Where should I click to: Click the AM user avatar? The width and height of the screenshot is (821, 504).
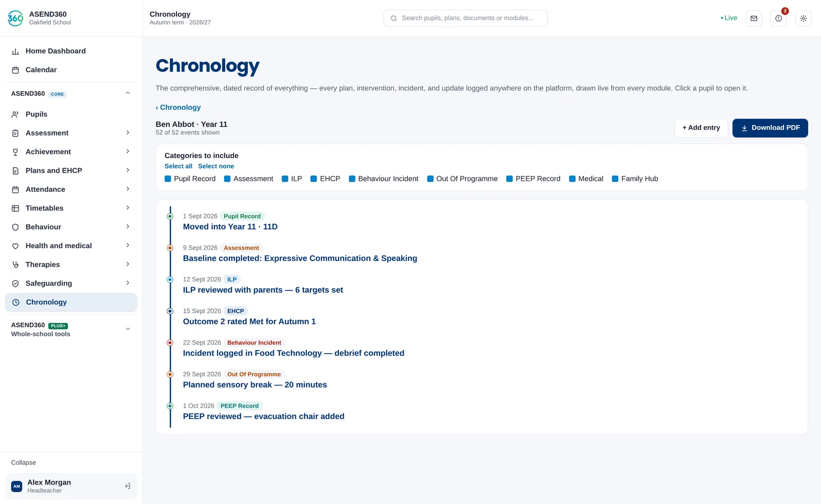(17, 486)
